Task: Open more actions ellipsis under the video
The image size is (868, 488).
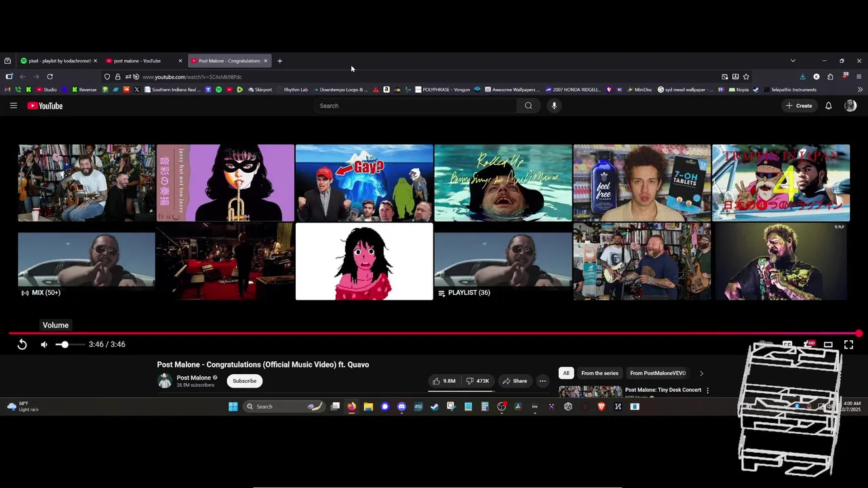Action: pyautogui.click(x=542, y=381)
